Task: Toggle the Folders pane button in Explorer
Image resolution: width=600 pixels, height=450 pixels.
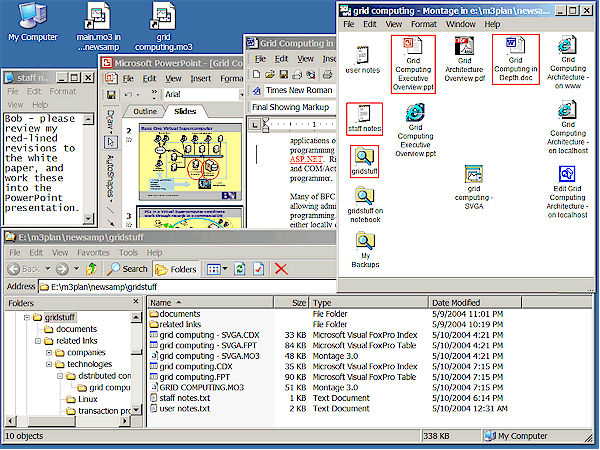Action: 176,269
